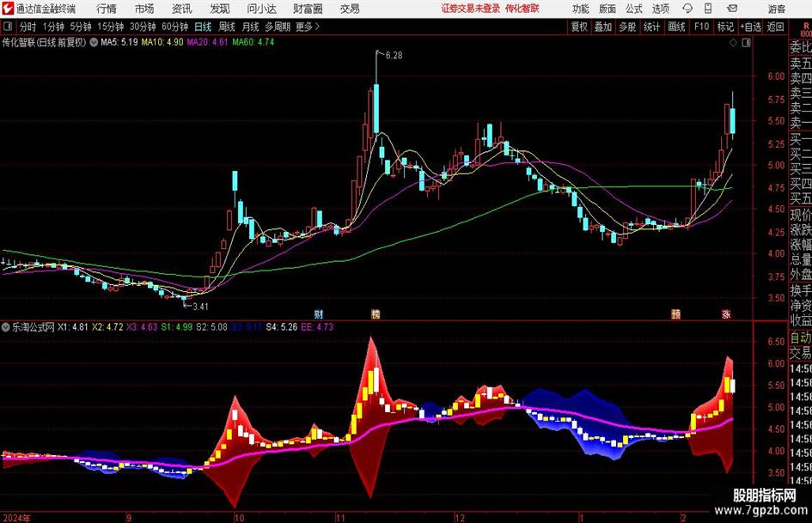Click the MA5: 5.19 value
The height and width of the screenshot is (523, 812).
coord(119,42)
